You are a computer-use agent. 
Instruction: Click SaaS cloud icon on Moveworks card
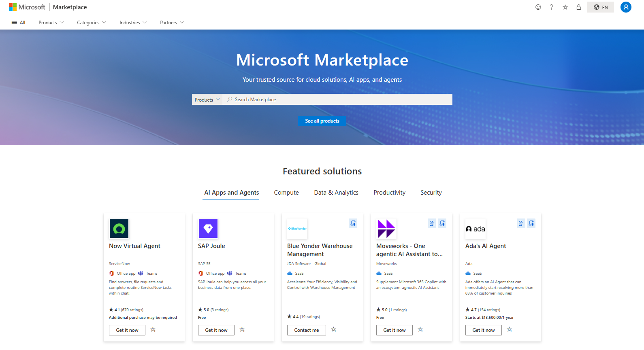379,274
